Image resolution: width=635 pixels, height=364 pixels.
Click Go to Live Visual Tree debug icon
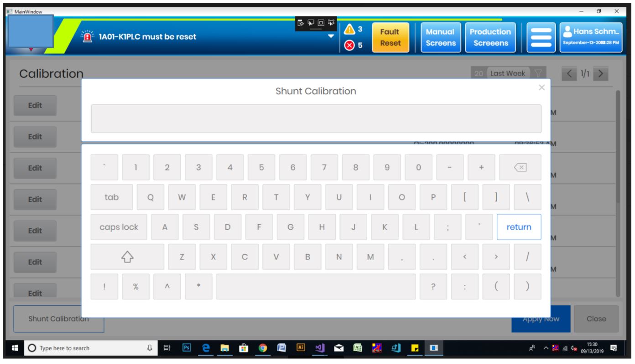coord(301,22)
